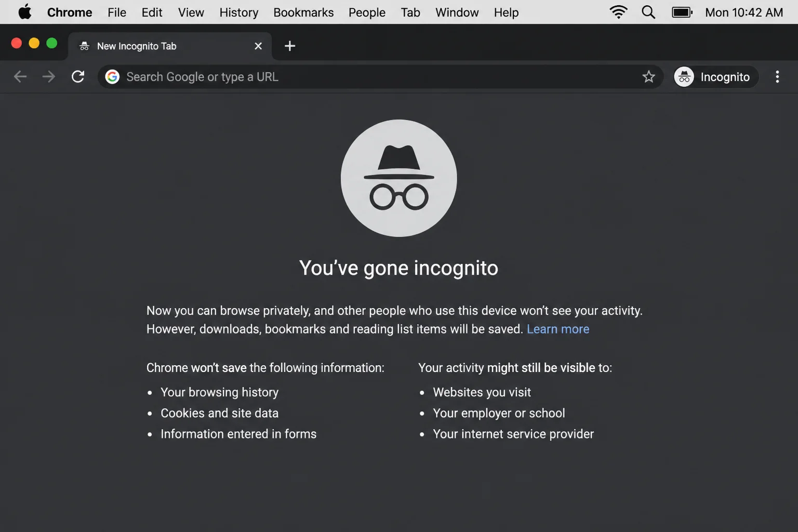Click the green fullscreen window button

52,43
